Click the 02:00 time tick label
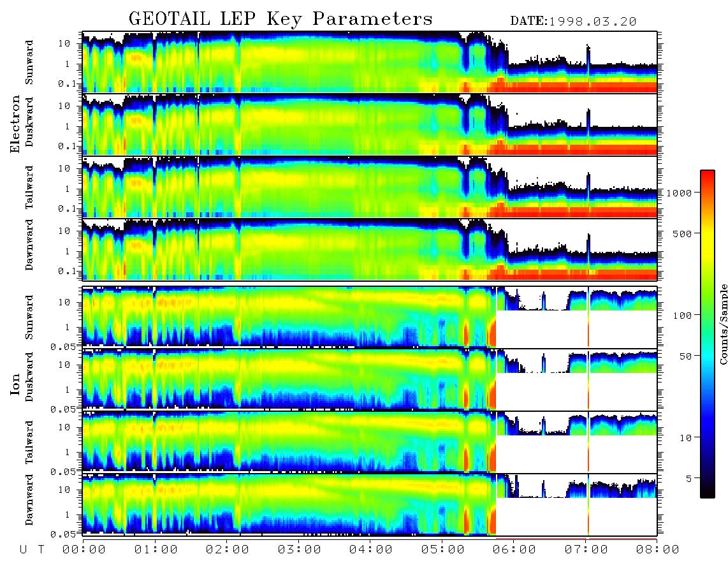This screenshot has height=561, width=728. [x=228, y=550]
